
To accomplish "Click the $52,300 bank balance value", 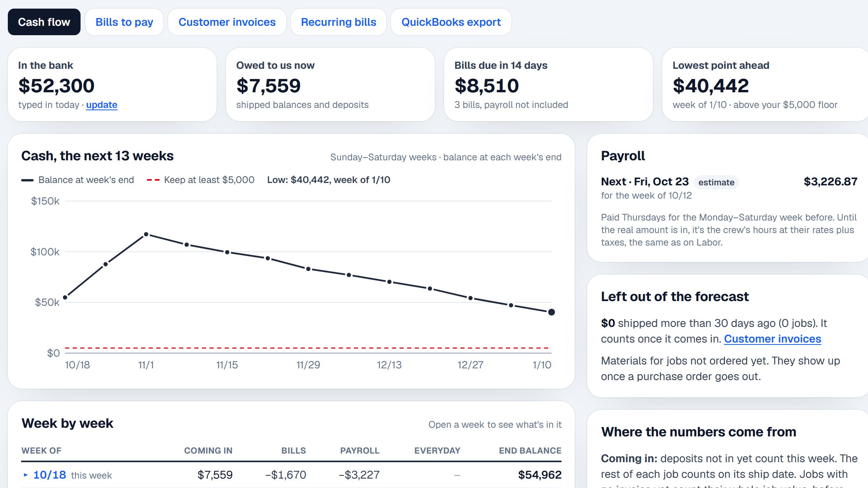I will point(56,86).
